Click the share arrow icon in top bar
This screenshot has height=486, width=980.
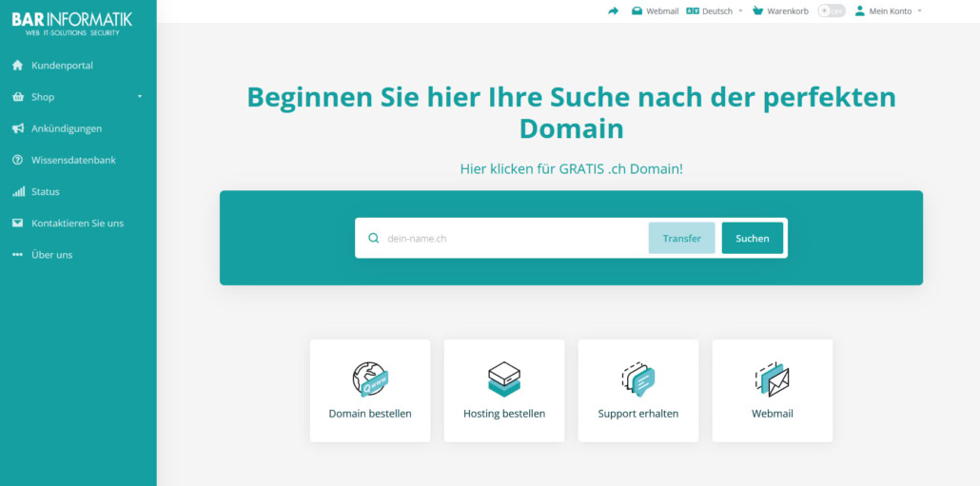pos(613,11)
